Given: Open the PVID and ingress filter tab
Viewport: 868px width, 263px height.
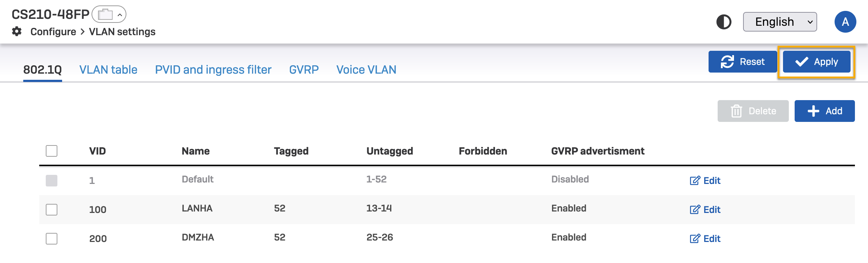Looking at the screenshot, I should (x=213, y=70).
